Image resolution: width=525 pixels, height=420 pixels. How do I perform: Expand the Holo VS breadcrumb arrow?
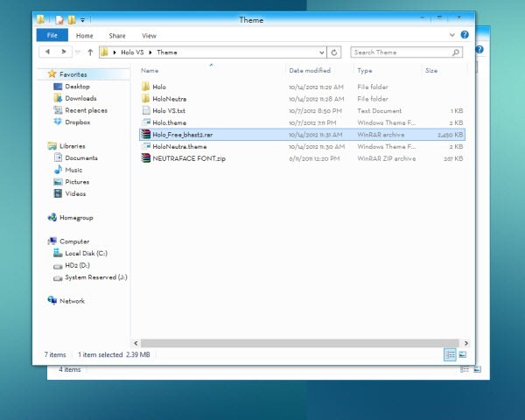click(x=150, y=52)
